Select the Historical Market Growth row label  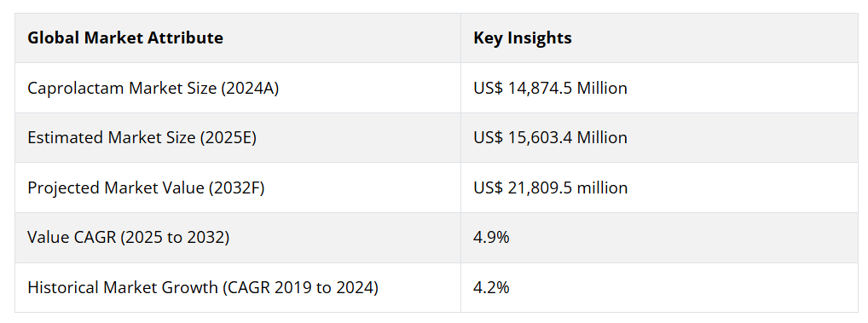[203, 287]
